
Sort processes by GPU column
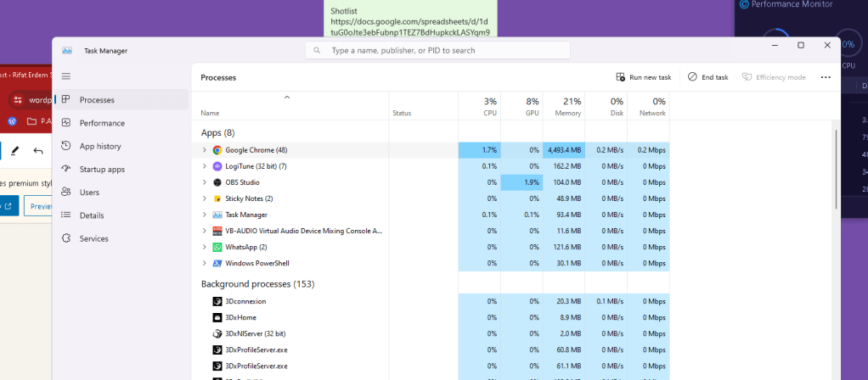521,106
